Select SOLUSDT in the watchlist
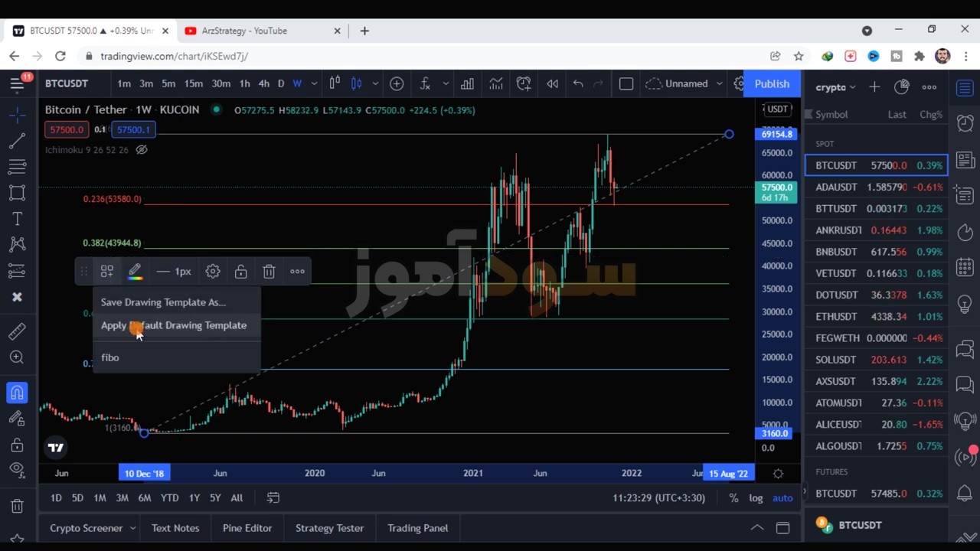 [x=877, y=360]
